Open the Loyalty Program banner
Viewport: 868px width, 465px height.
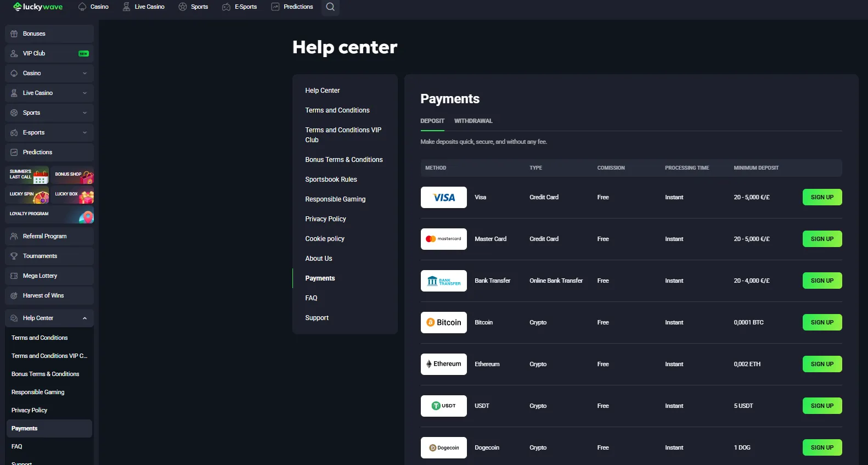49,215
